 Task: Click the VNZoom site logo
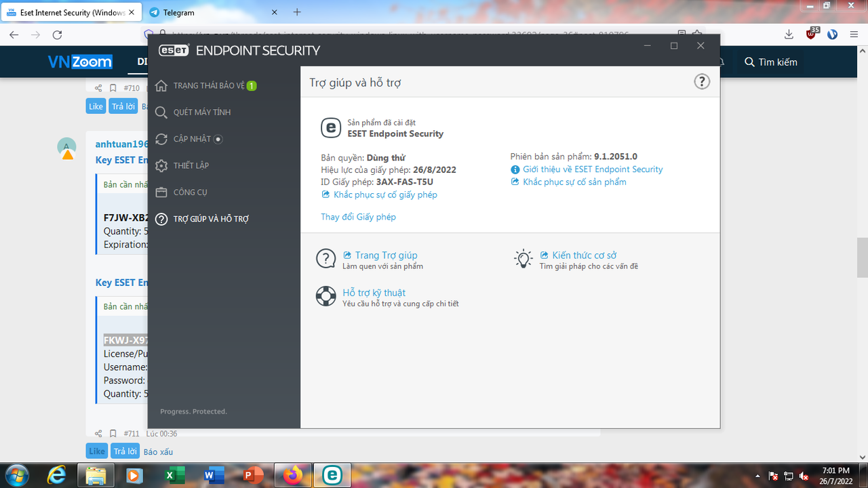[x=80, y=62]
